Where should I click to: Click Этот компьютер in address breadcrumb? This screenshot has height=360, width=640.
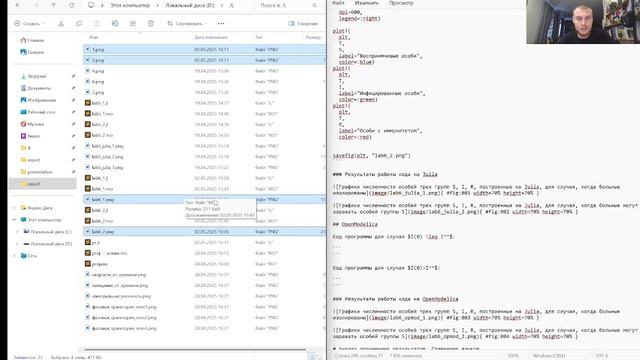click(130, 5)
